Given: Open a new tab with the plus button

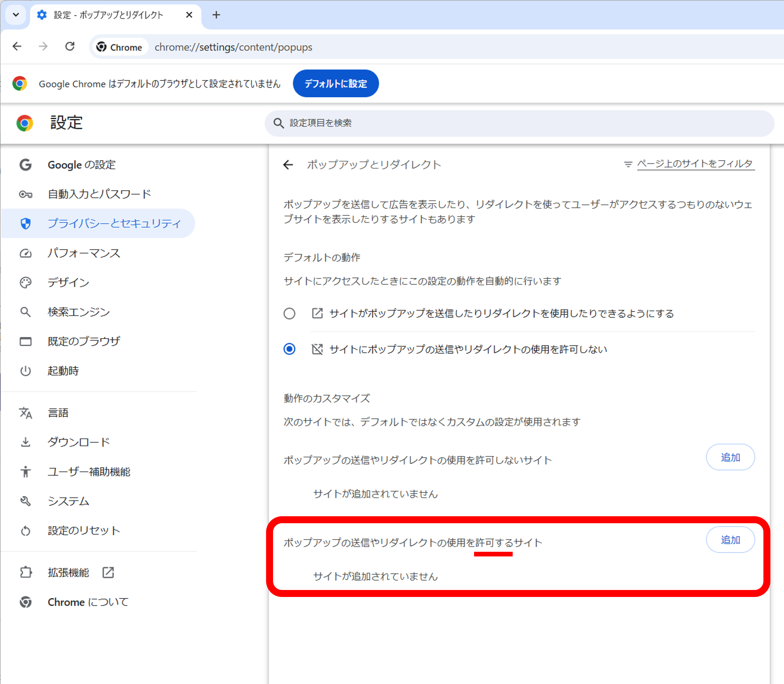Looking at the screenshot, I should coord(216,15).
